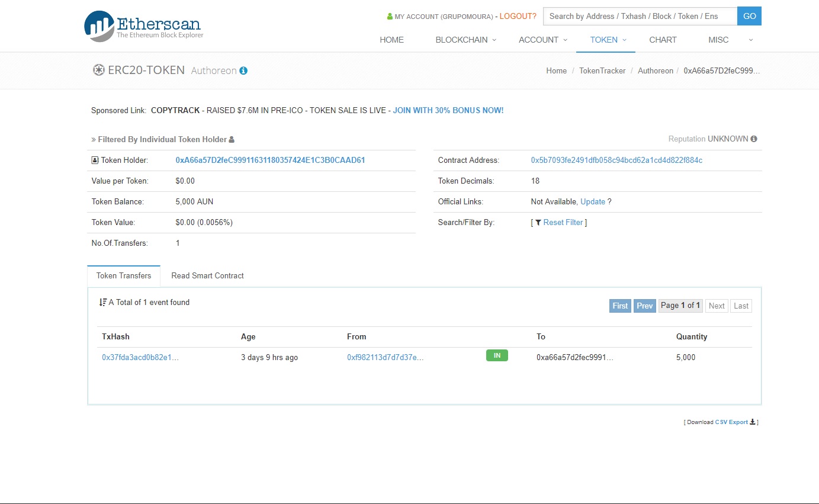The width and height of the screenshot is (819, 504).
Task: Click the sort icon beside event total
Action: tap(103, 302)
